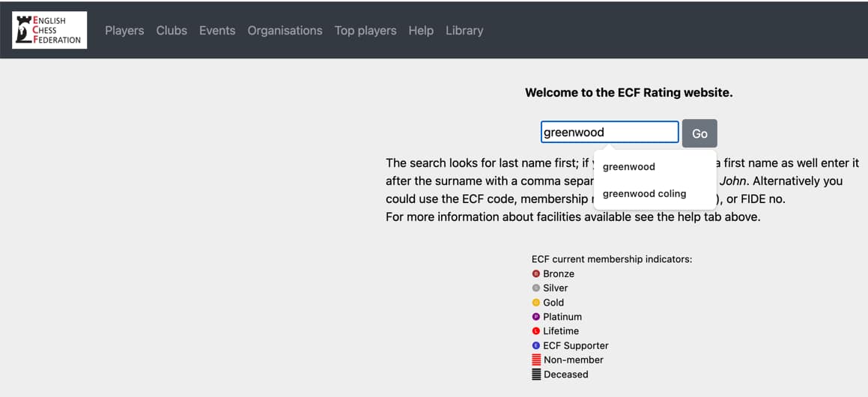Click the search field containing greenwood
The height and width of the screenshot is (397, 868).
610,133
